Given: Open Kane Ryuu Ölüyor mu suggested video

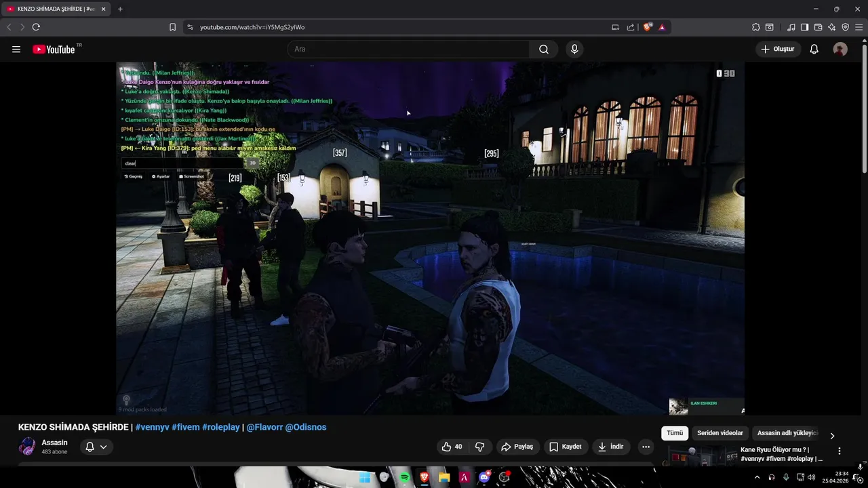Looking at the screenshot, I should click(782, 454).
